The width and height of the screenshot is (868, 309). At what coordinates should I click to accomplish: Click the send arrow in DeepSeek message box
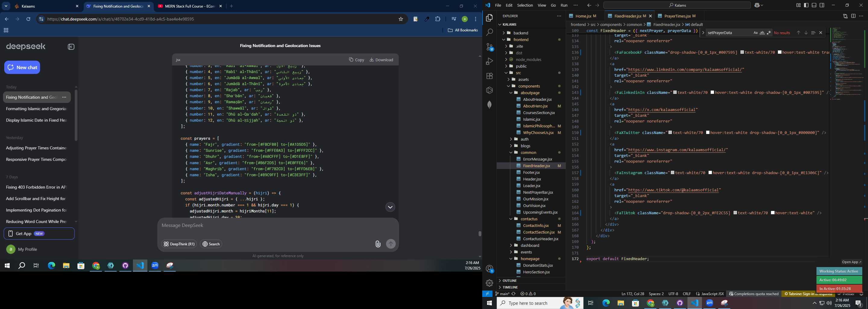pyautogui.click(x=391, y=244)
